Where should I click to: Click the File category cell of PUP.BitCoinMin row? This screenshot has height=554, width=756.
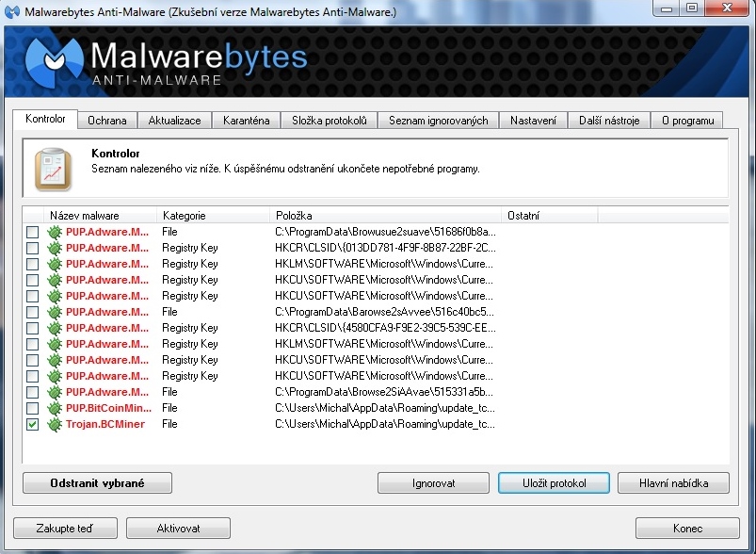point(169,408)
